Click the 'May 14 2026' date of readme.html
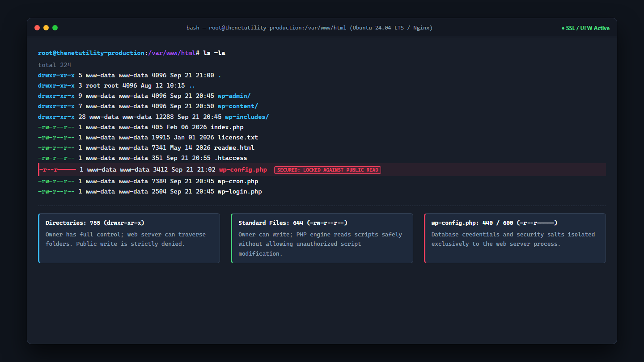 190,147
